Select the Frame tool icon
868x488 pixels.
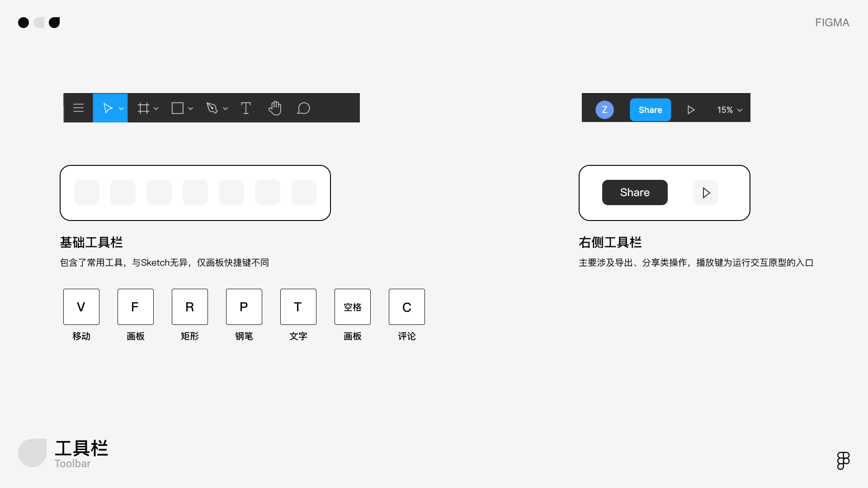(x=143, y=108)
